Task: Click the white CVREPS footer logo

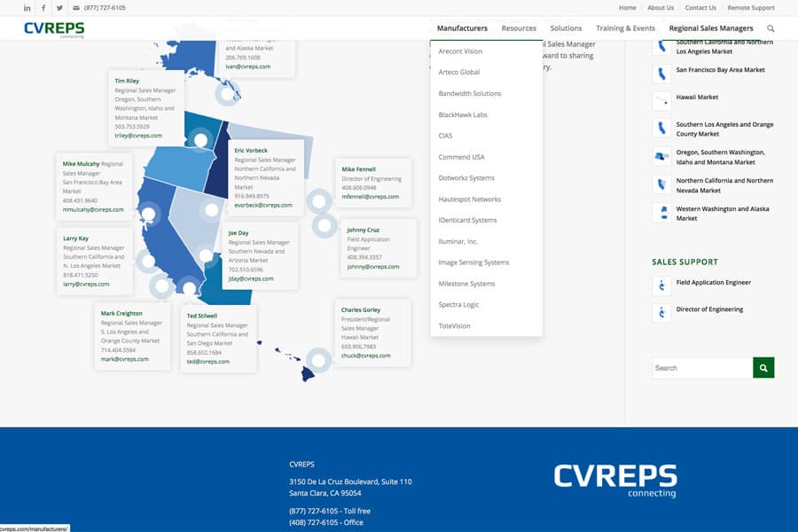Action: (615, 480)
